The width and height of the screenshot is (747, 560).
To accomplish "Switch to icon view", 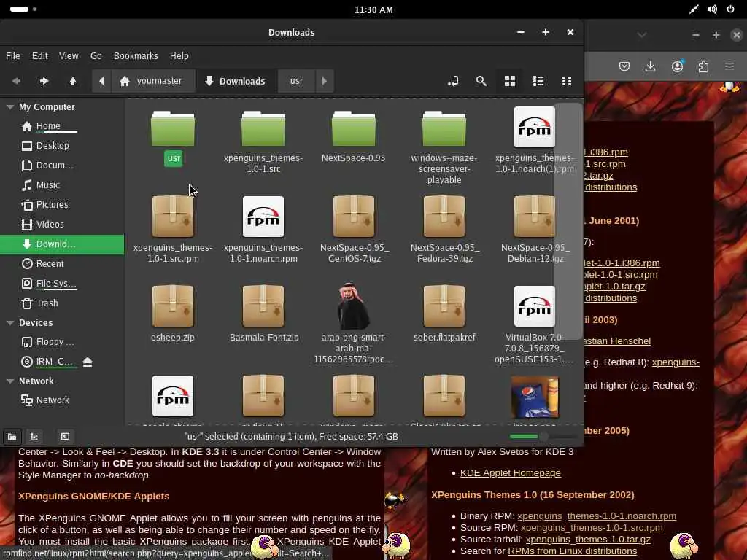I will pyautogui.click(x=510, y=81).
